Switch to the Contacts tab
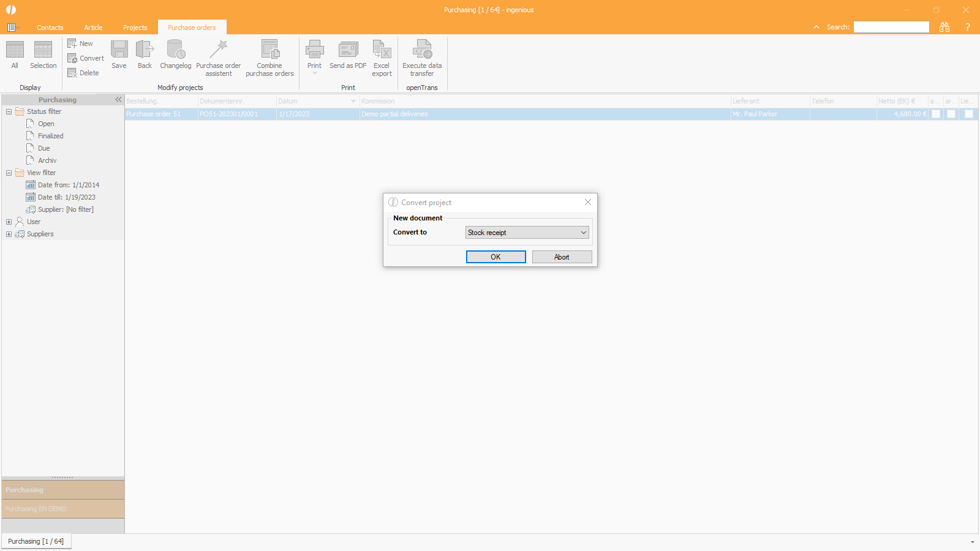Viewport: 980px width, 551px height. 50,28
